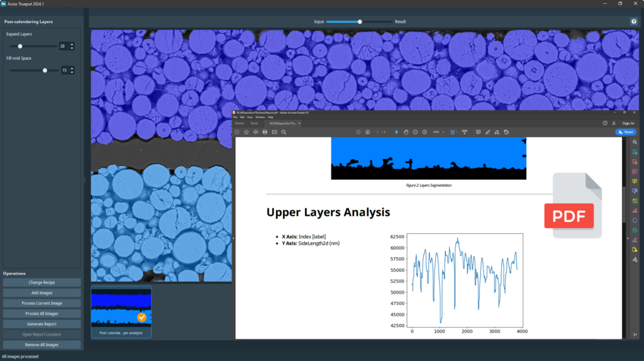The image size is (644, 361).
Task: Open the notifications bell in Acrobat
Action: tap(613, 123)
